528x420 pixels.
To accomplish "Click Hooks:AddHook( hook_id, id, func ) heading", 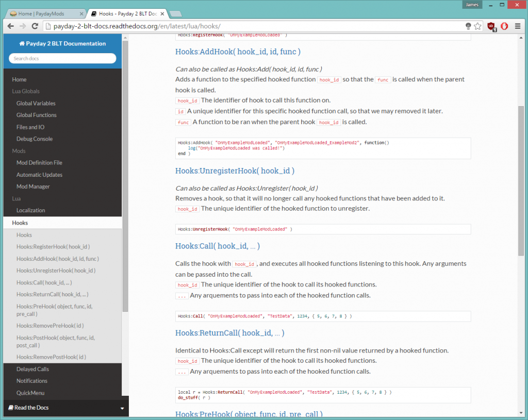I will [x=238, y=52].
